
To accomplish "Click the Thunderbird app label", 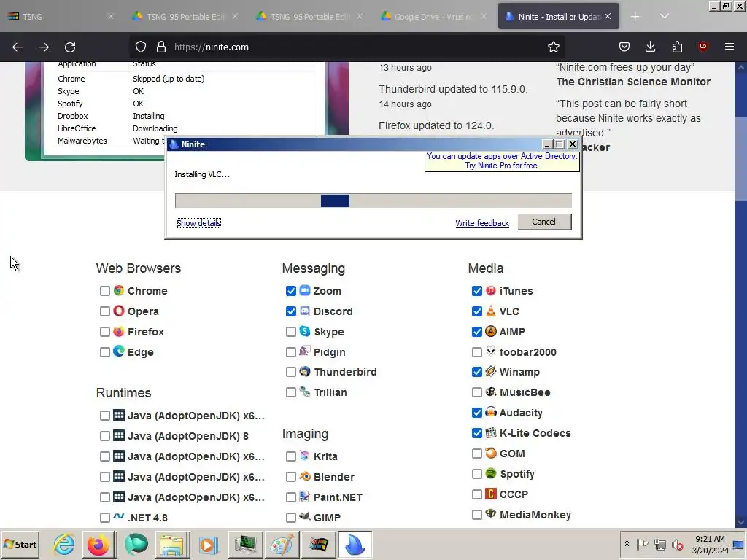I will click(x=345, y=372).
